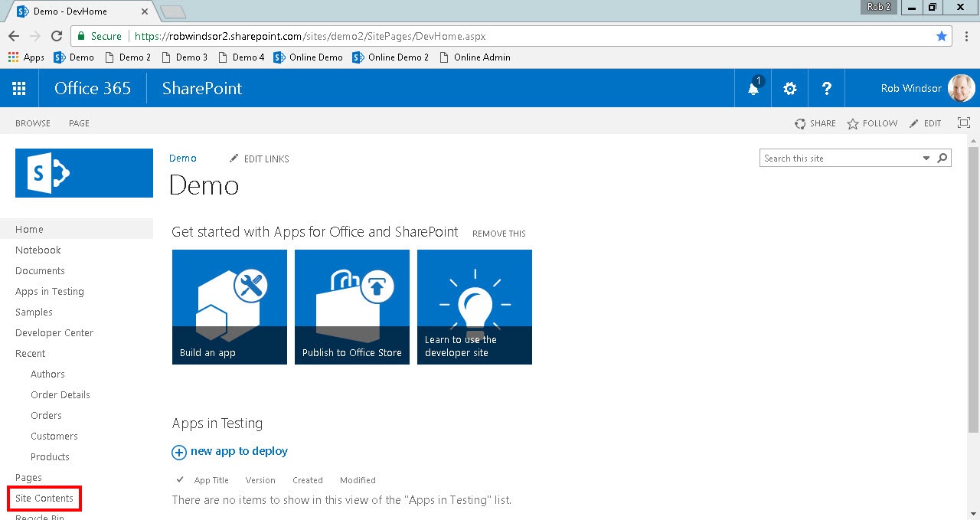Open the BROWSE ribbon tab
The height and width of the screenshot is (520, 980).
[33, 123]
